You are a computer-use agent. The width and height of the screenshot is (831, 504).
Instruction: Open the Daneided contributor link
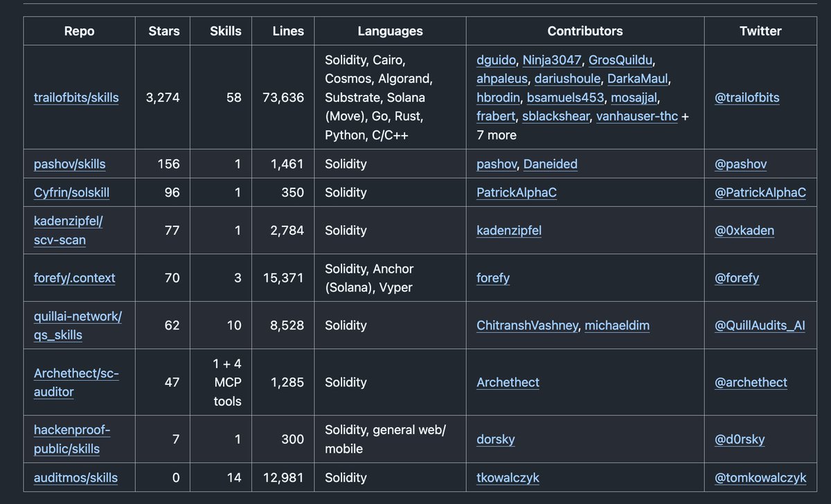coord(551,164)
